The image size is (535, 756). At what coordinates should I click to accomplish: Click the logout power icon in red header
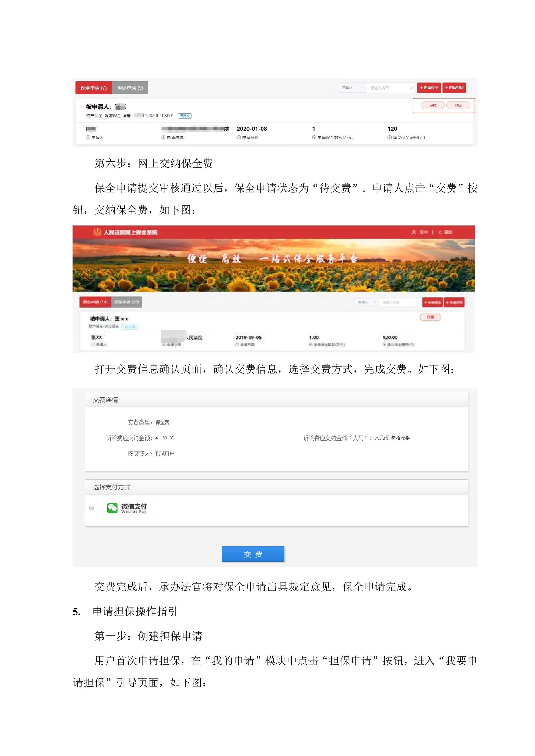pos(441,233)
